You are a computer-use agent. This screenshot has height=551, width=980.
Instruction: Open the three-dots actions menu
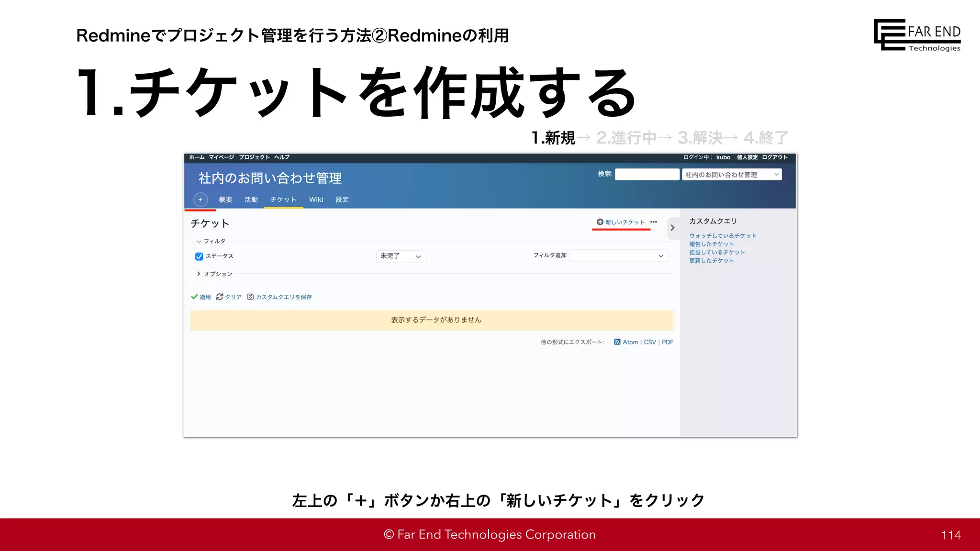pos(654,222)
